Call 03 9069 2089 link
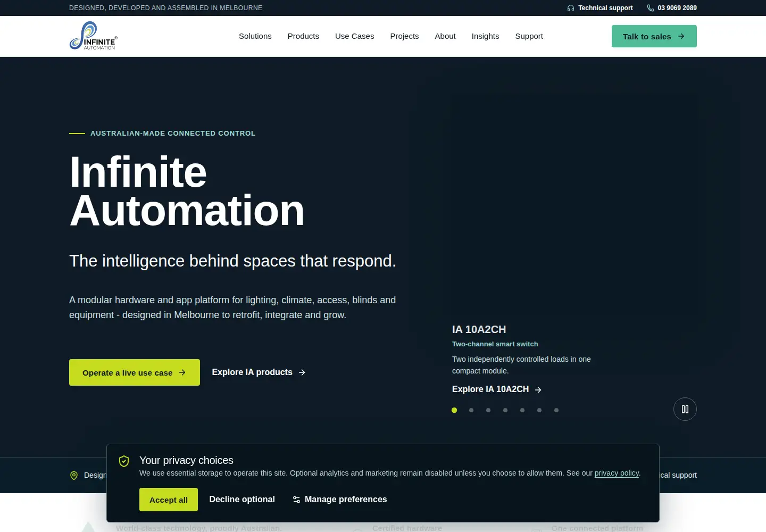Screen dimensions: 766x532 point(672,8)
